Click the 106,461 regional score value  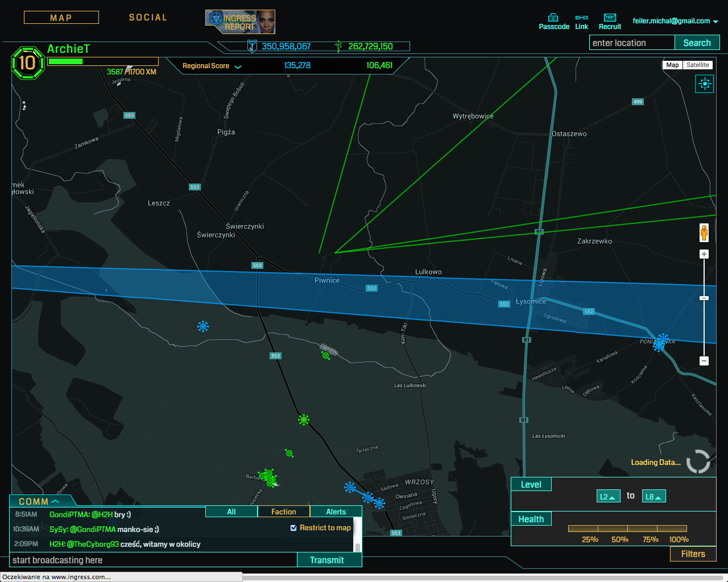379,65
